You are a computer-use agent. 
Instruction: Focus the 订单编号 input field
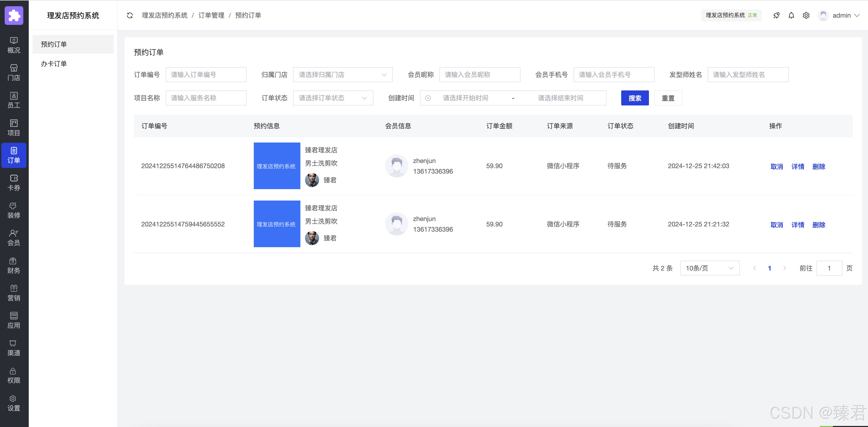click(x=206, y=75)
